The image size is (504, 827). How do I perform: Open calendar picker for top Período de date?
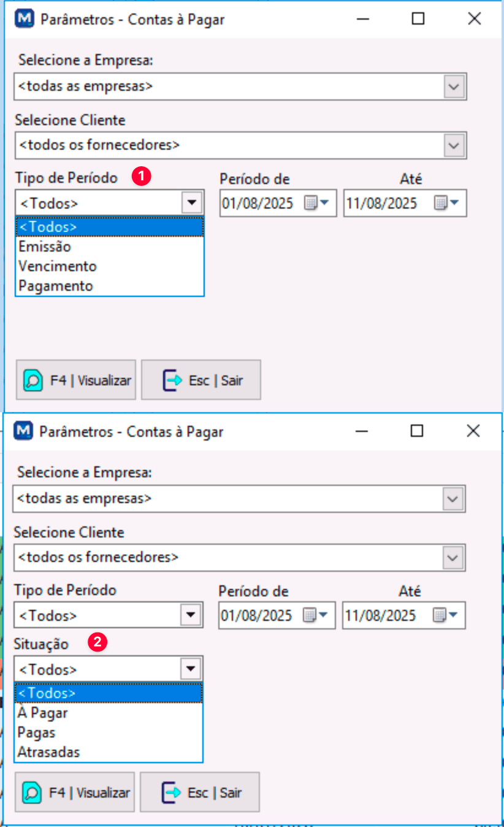317,203
